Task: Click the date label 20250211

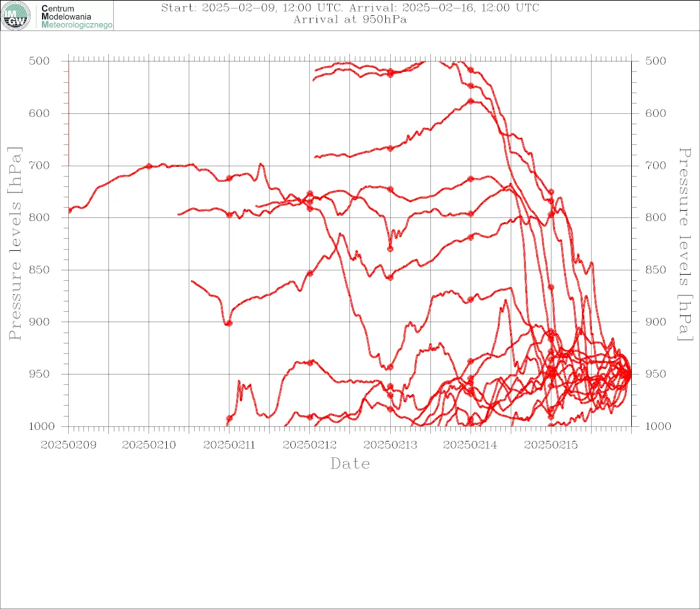Action: [229, 445]
